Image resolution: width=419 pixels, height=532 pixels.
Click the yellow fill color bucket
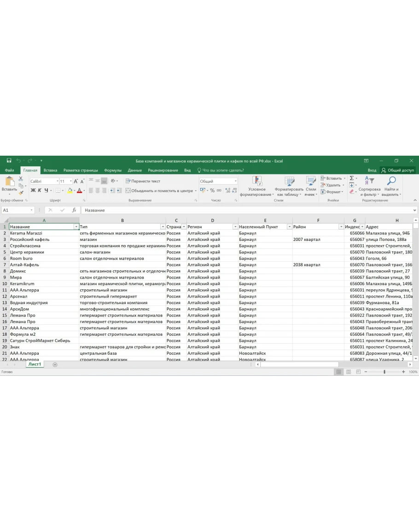(x=70, y=190)
